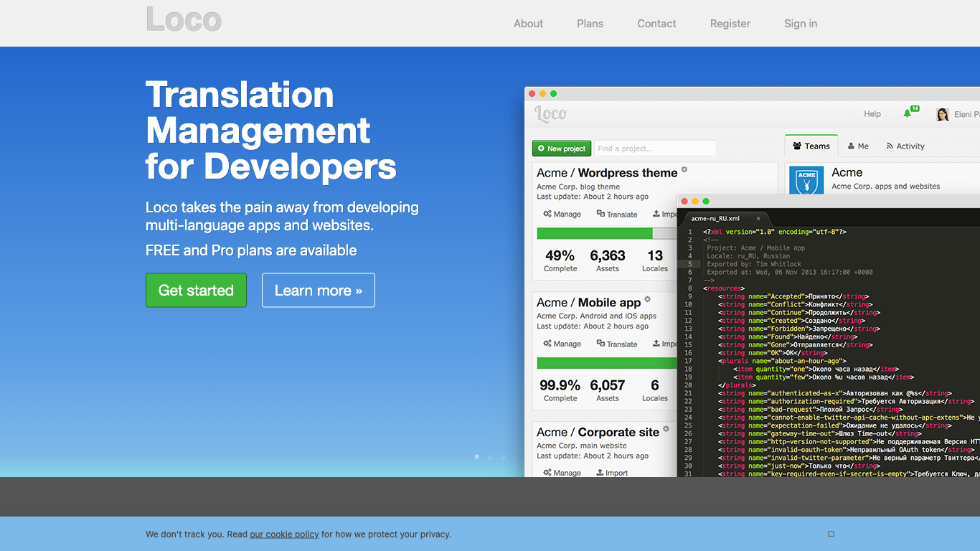Select the third carousel dot
Screen dimensions: 980x551
click(x=503, y=457)
